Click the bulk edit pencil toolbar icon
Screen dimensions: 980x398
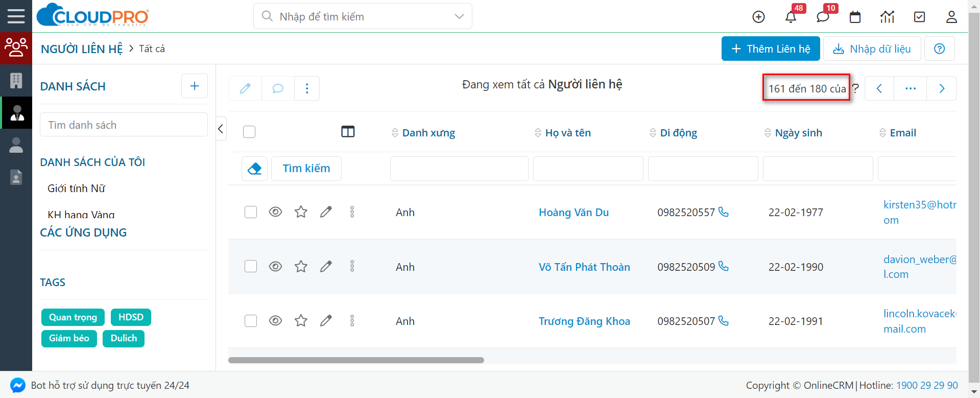(245, 88)
